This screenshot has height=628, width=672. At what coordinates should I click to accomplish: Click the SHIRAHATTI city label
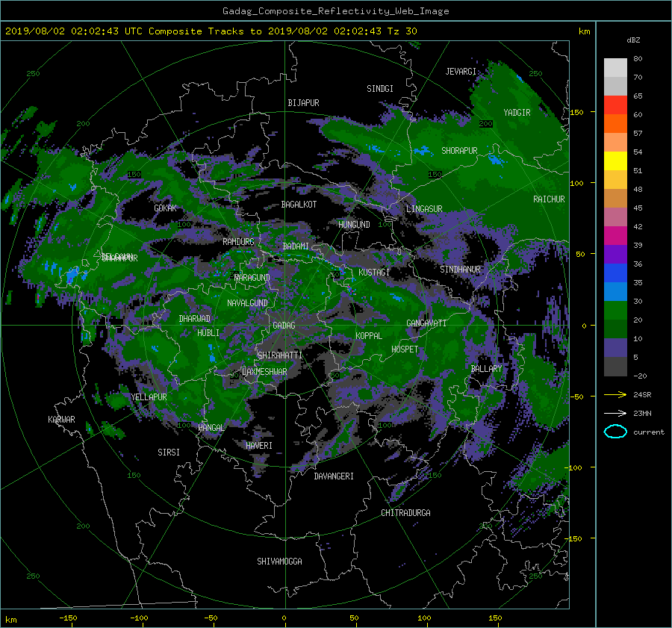coord(280,355)
